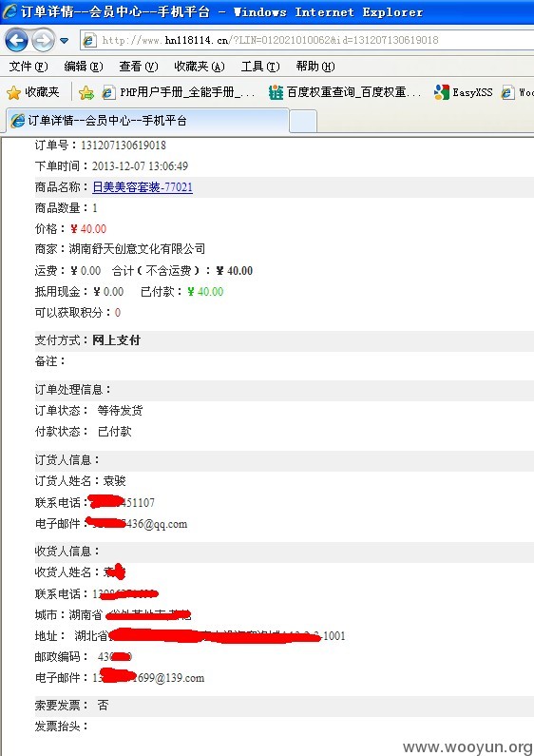Open the 编辑(E) menu
The height and width of the screenshot is (756, 534).
(x=84, y=67)
